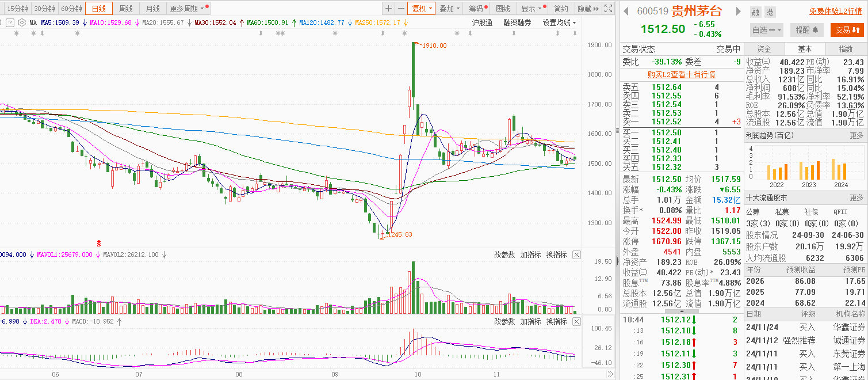The width and height of the screenshot is (868, 380).
Task: Select the 卖一 1512.52 order row
Action: [x=681, y=121]
